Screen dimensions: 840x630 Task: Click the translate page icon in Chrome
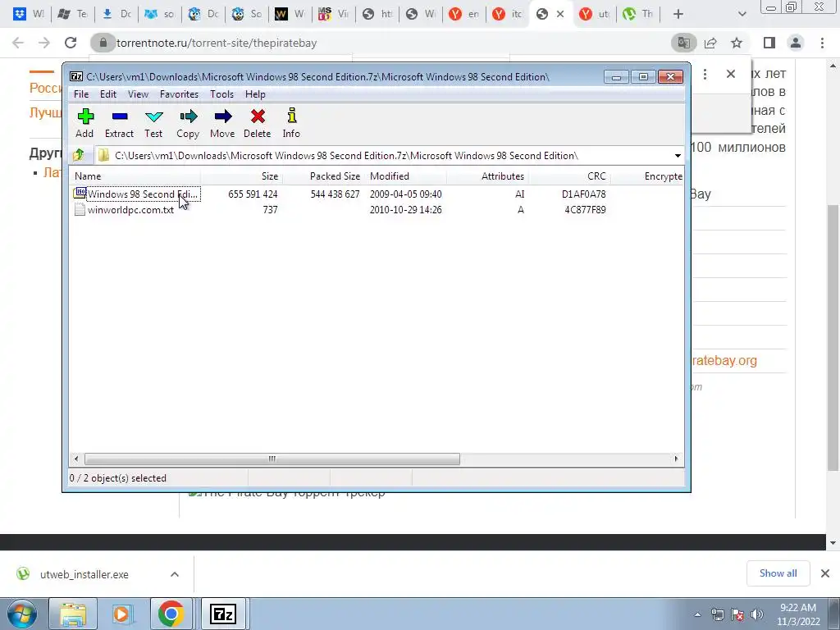coord(683,43)
